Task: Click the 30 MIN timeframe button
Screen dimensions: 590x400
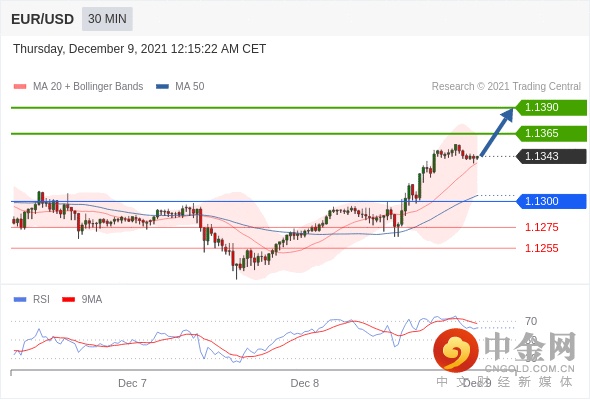Action: coord(107,18)
